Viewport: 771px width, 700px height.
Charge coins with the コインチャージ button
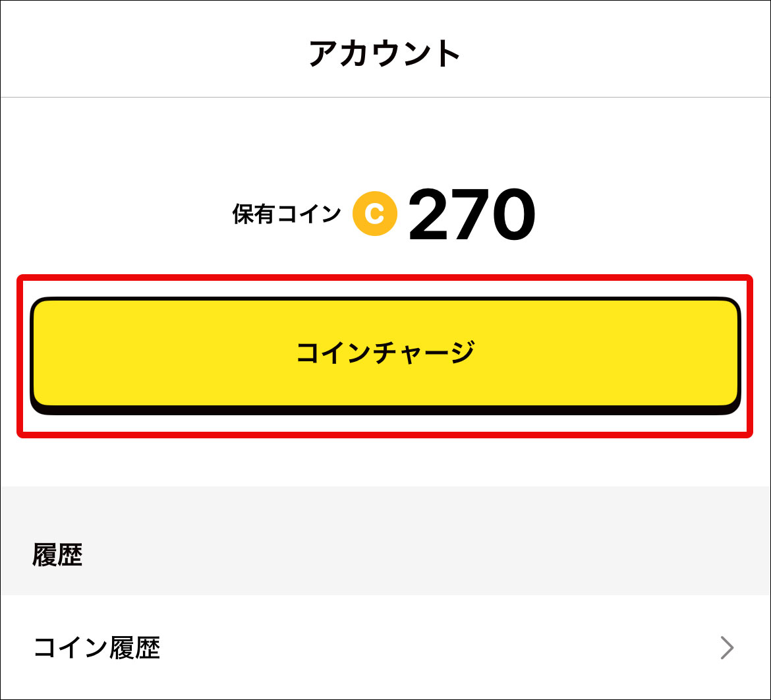coord(385,354)
